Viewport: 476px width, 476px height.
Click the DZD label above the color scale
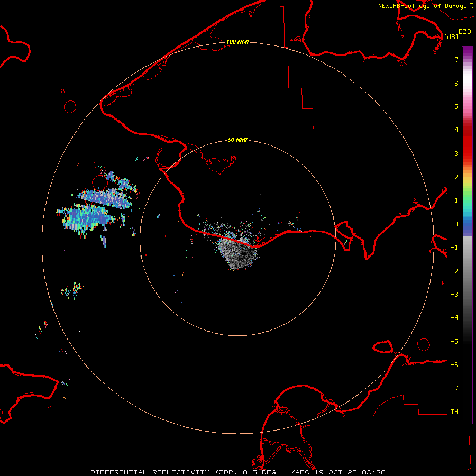pyautogui.click(x=465, y=32)
